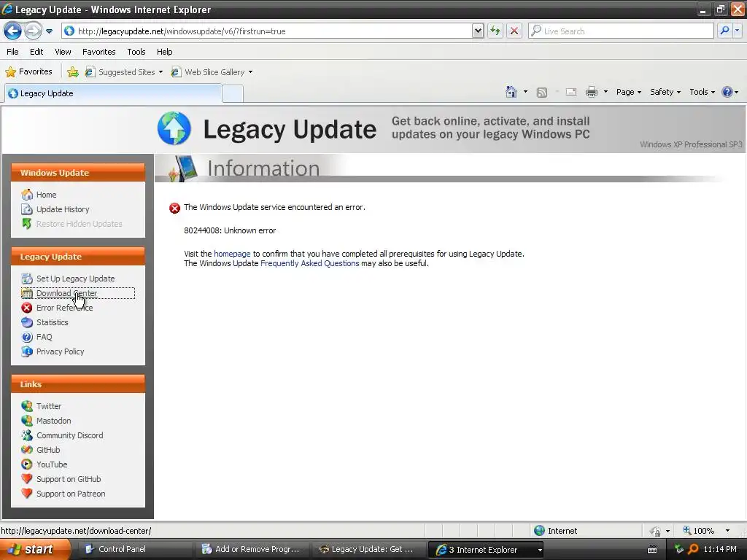Click the YouTube link
747x560 pixels.
pos(52,464)
